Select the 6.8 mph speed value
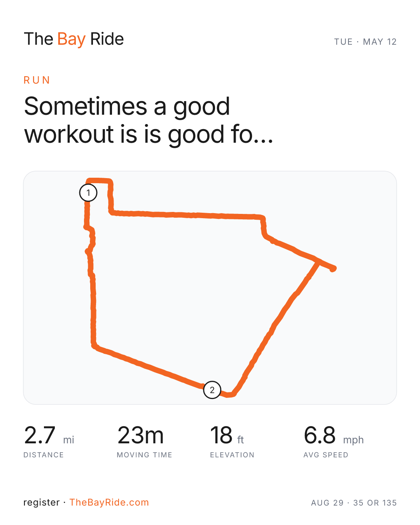 (334, 435)
